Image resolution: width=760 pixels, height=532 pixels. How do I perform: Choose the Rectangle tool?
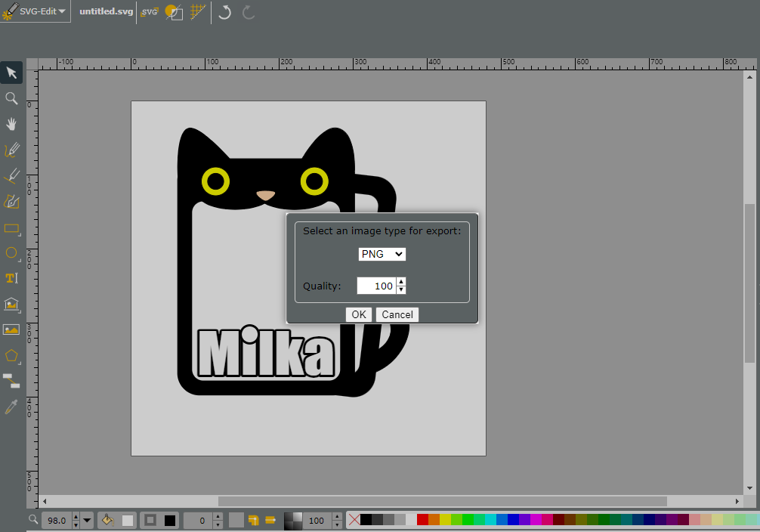coord(11,228)
